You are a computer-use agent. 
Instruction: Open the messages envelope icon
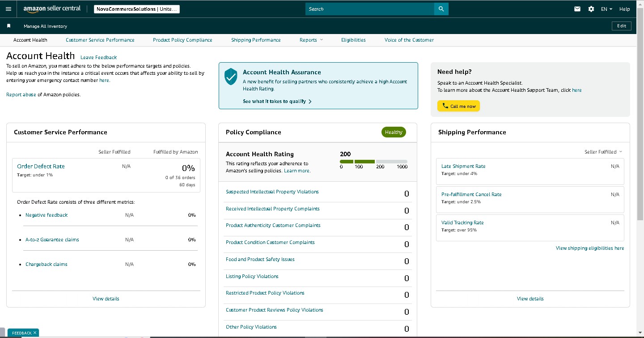pos(577,9)
